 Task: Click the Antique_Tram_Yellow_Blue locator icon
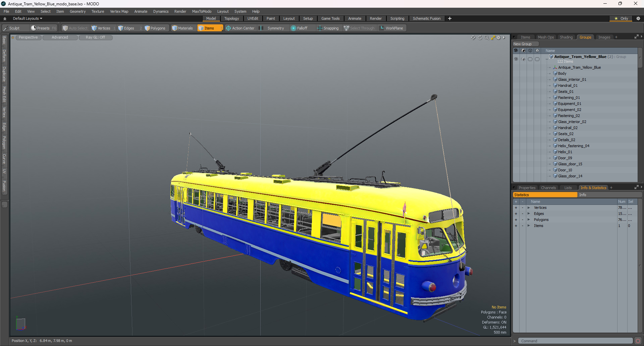[x=555, y=67]
